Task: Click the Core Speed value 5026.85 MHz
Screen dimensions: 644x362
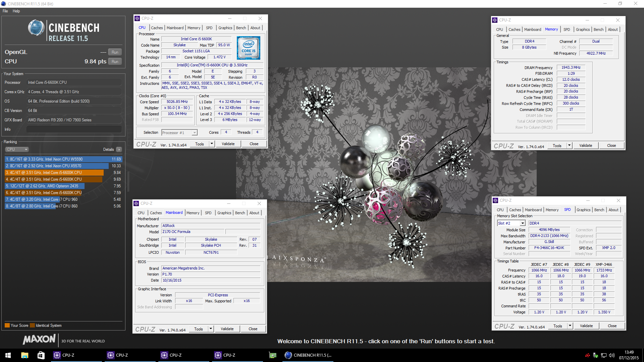Action: click(177, 102)
